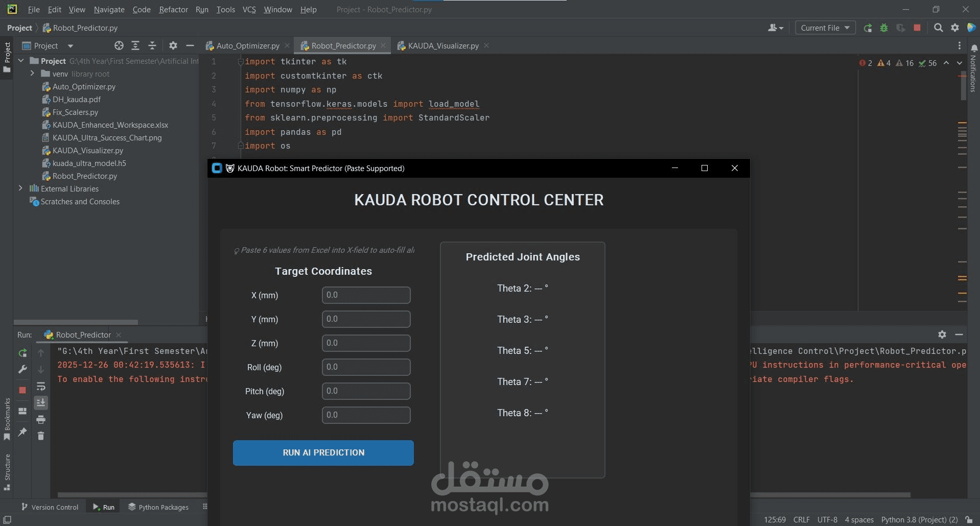This screenshot has height=526, width=980.
Task: Open Current File run configuration dropdown
Action: 825,28
